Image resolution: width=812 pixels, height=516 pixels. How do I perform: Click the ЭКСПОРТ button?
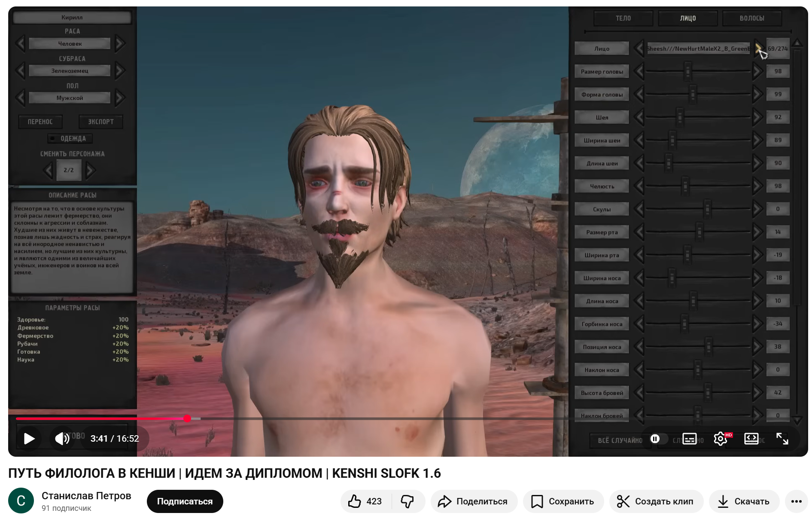pyautogui.click(x=101, y=122)
